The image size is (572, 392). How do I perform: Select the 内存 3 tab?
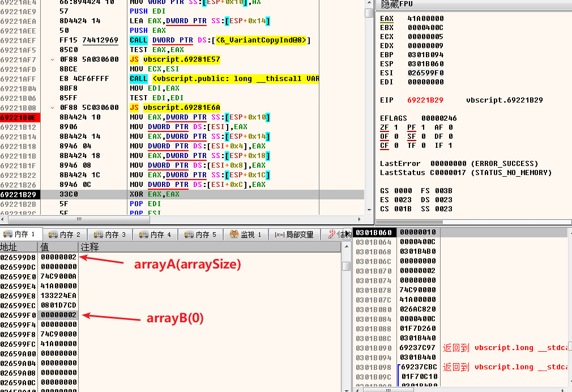(x=110, y=235)
